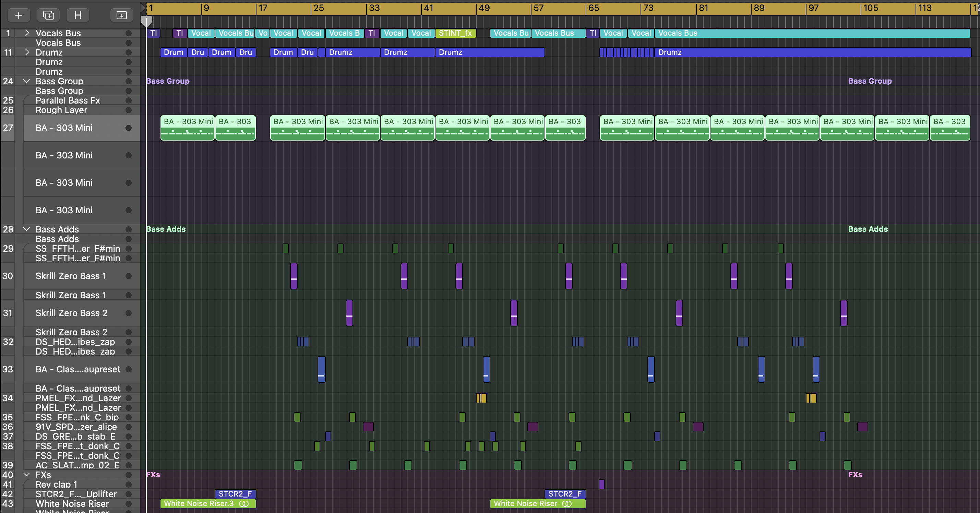Click bar 57 in the ruler
The width and height of the screenshot is (980, 513).
click(x=539, y=8)
